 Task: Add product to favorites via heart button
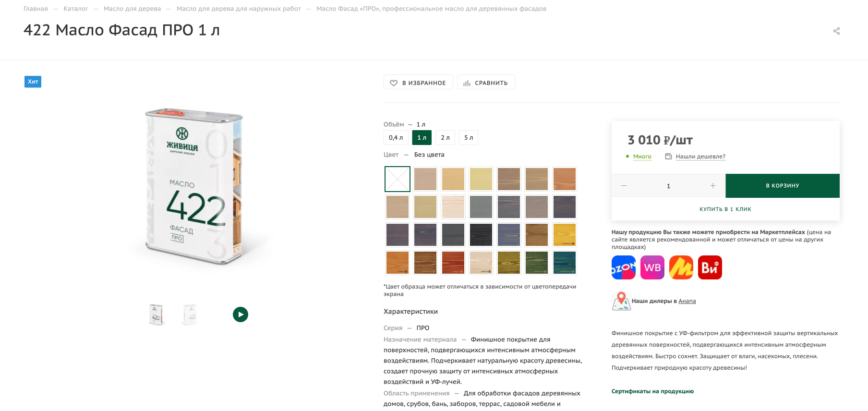click(x=418, y=83)
